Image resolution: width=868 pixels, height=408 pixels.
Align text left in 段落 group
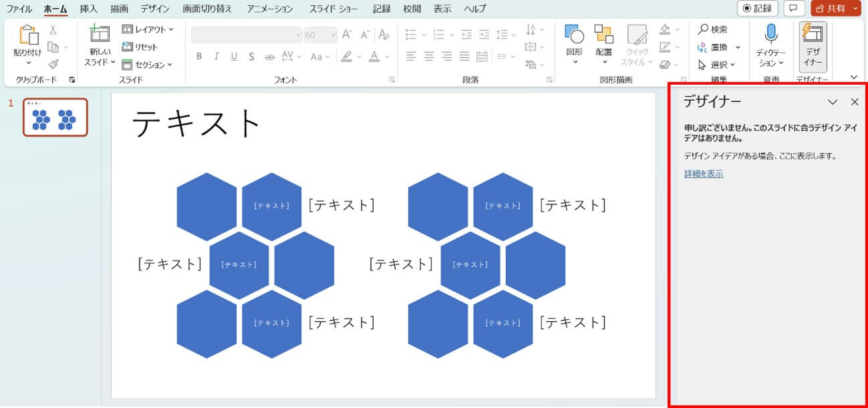(x=411, y=57)
